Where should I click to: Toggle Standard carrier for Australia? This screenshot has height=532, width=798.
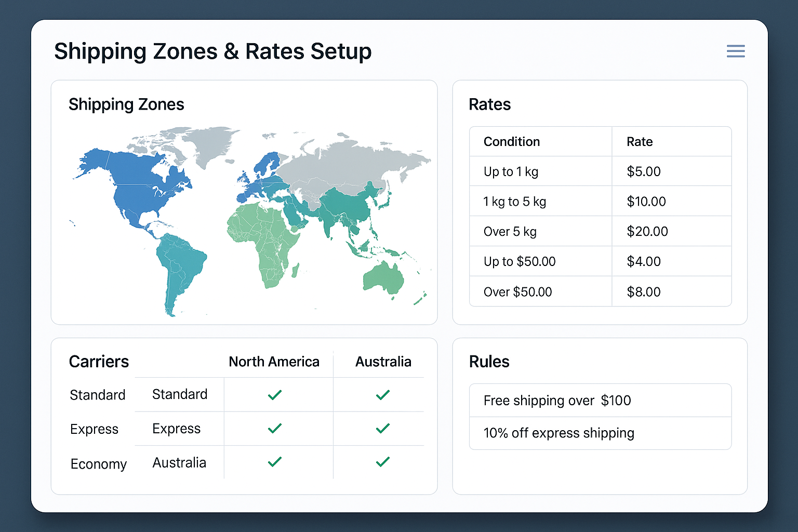(383, 394)
